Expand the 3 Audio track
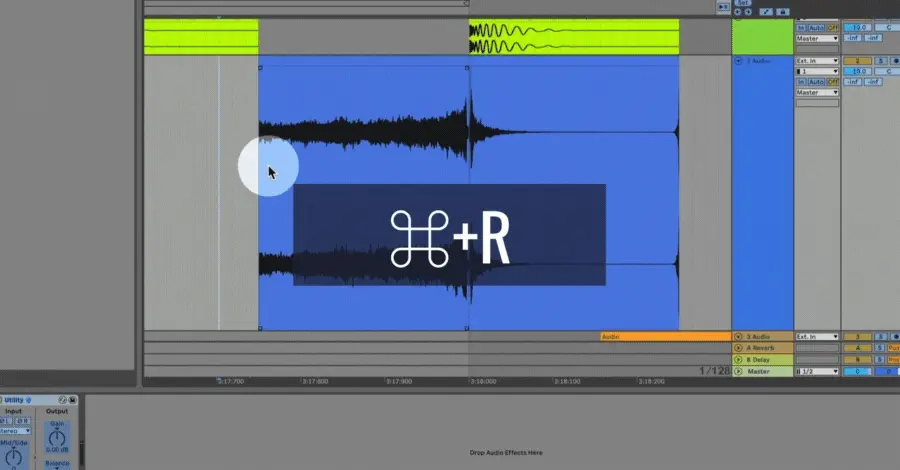The height and width of the screenshot is (470, 900). pos(738,337)
